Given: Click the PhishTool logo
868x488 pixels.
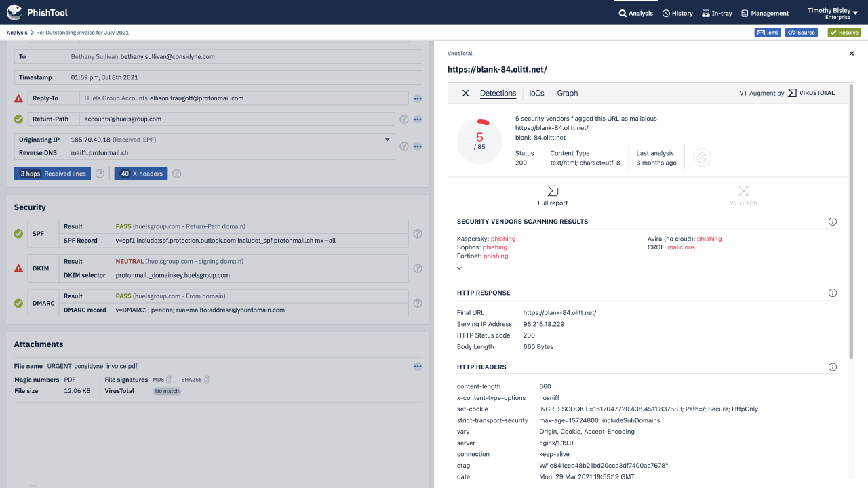Looking at the screenshot, I should point(37,12).
